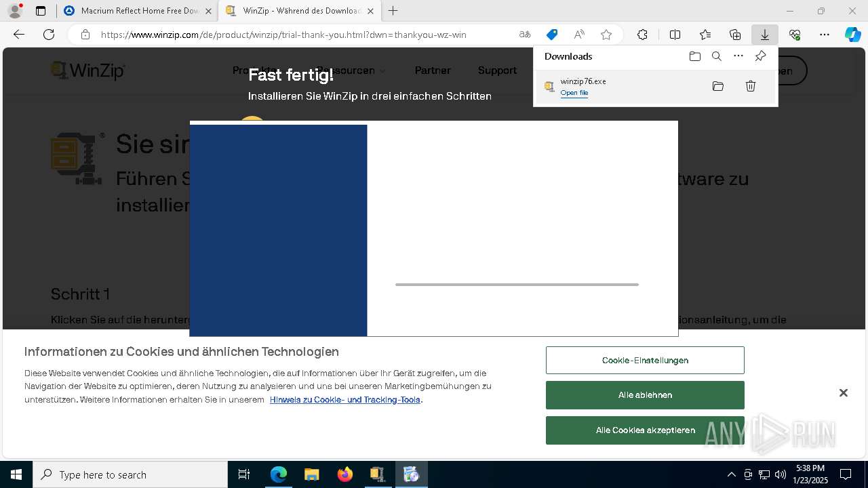
Task: Open Microsoft Edge from the taskbar
Action: [279, 474]
